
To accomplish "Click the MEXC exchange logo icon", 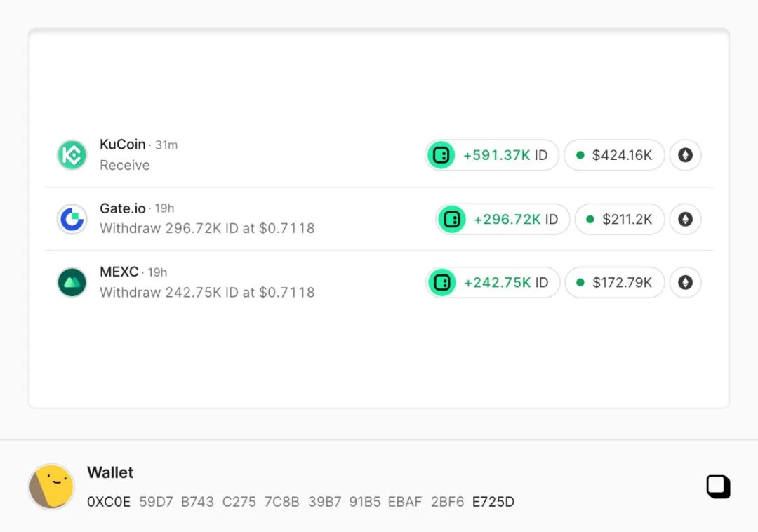I will coord(72,282).
